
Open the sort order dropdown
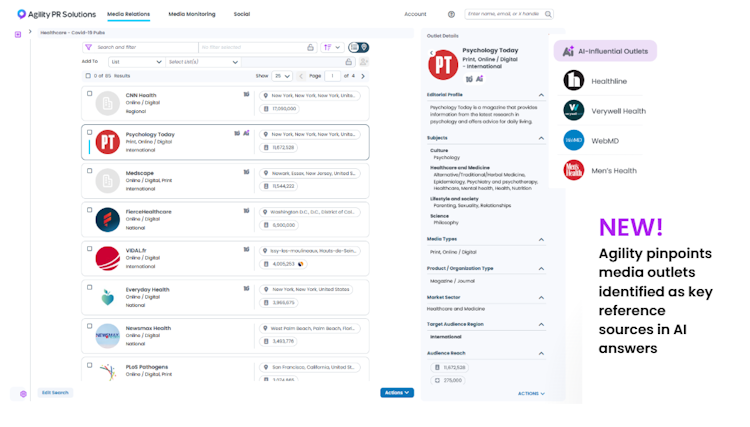pyautogui.click(x=332, y=47)
